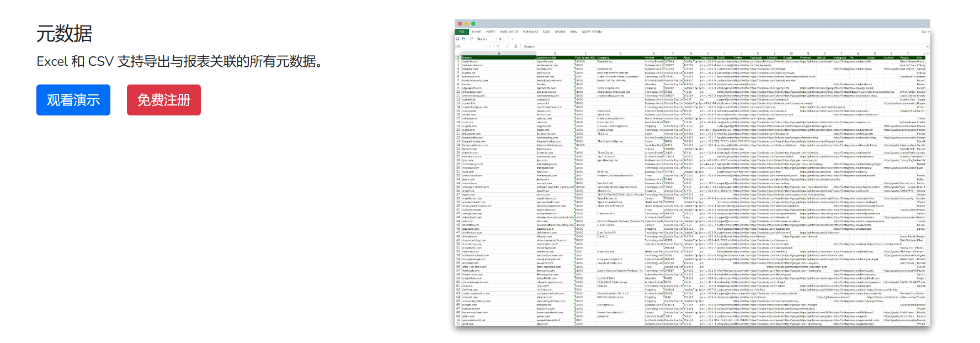Switch to the PAGE LAYOUT ribbon tab

pyautogui.click(x=509, y=31)
